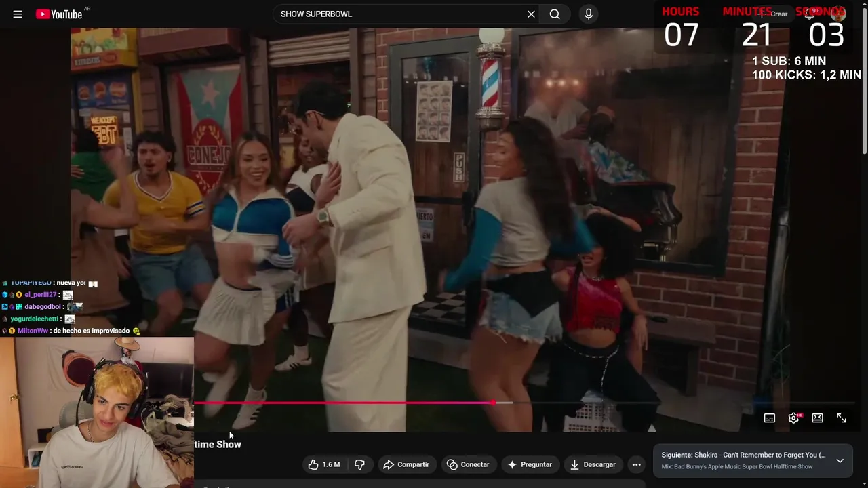868x488 pixels.
Task: Click the streamer webcam overlay
Action: click(97, 413)
